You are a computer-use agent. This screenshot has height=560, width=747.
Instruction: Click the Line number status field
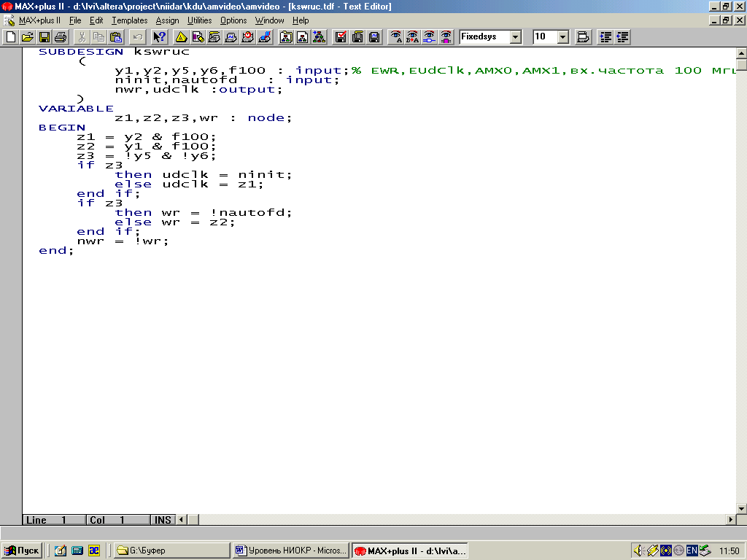pyautogui.click(x=54, y=520)
